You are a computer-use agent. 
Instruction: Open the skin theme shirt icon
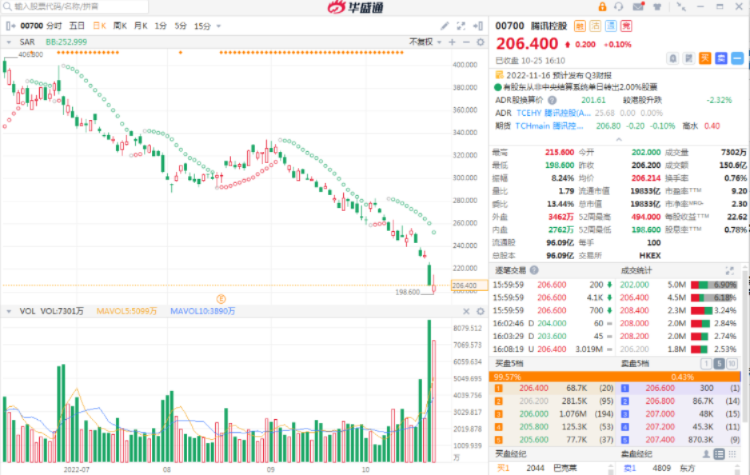[658, 7]
